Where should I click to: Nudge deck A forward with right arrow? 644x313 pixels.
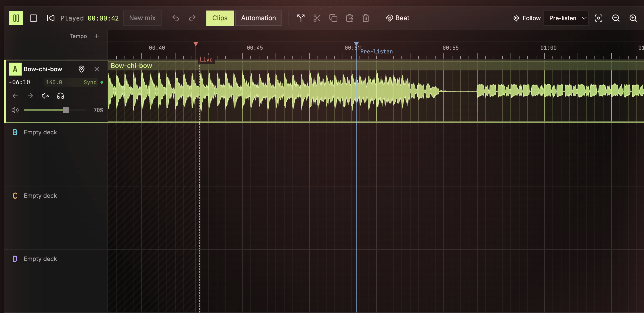click(30, 96)
